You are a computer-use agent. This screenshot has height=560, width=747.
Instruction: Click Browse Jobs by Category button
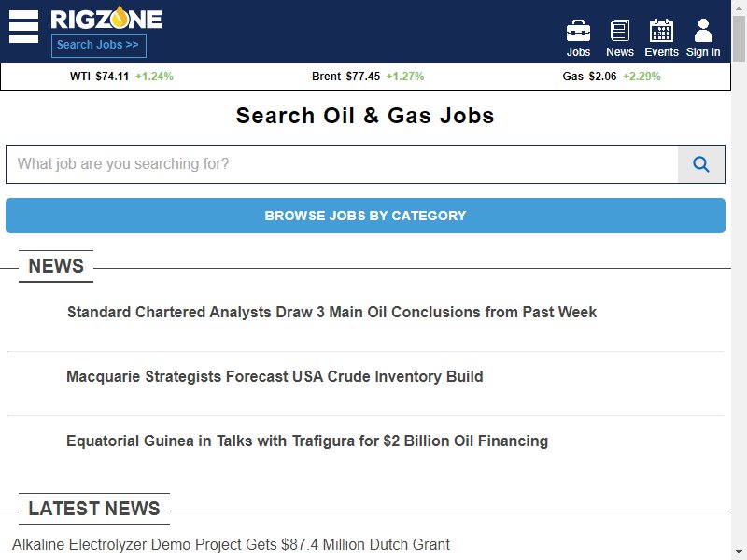point(365,216)
